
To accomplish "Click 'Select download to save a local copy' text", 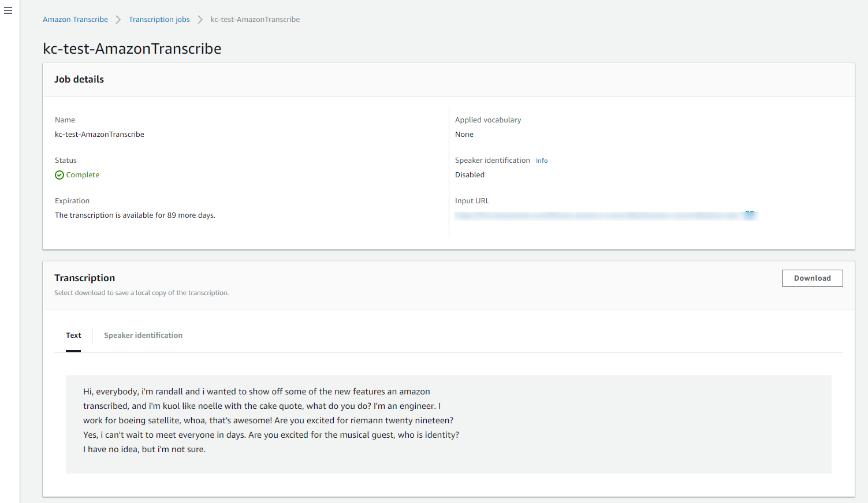I will pyautogui.click(x=141, y=293).
